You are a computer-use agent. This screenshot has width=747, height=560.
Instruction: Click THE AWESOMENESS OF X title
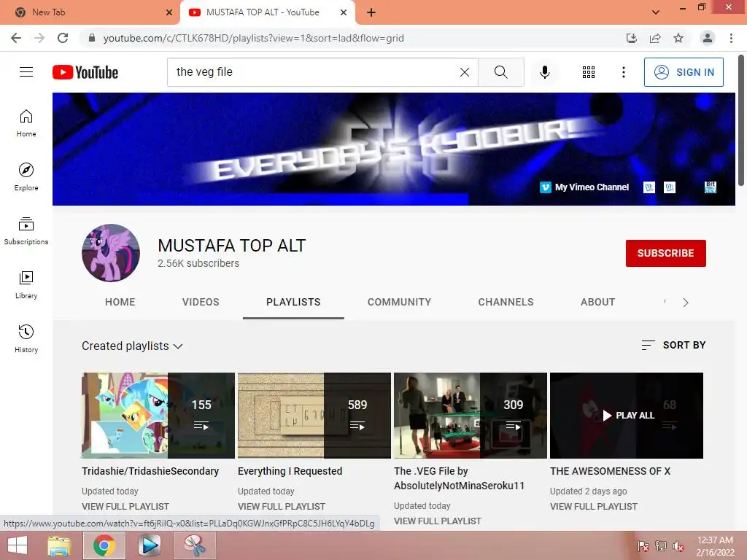611,472
